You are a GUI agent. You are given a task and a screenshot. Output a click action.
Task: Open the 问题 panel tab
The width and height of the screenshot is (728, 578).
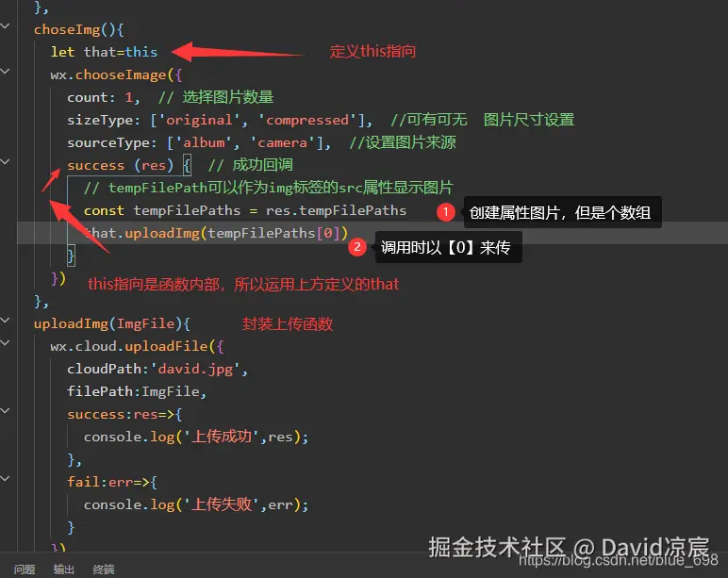(x=25, y=570)
